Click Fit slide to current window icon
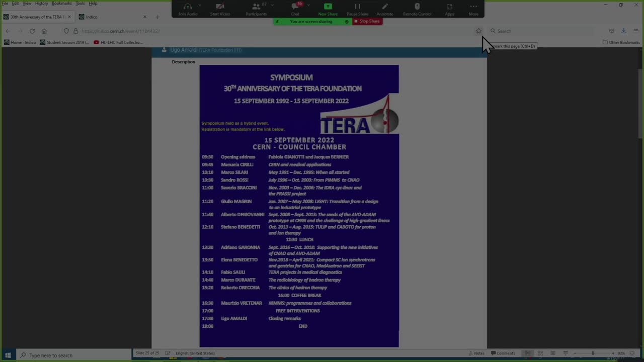644x362 pixels. [x=632, y=353]
